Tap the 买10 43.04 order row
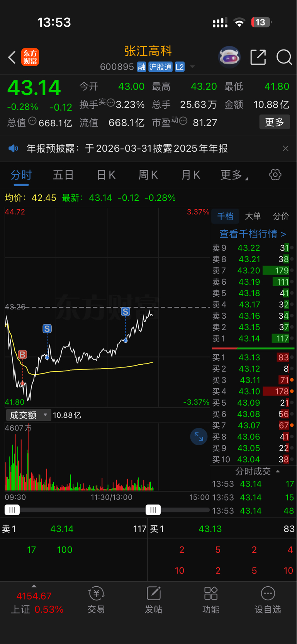 (x=253, y=460)
